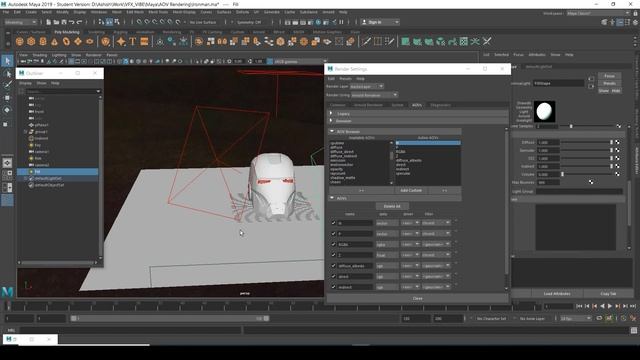Click the last X-shaped green shelf icon
The width and height of the screenshot is (640, 360).
487,41
